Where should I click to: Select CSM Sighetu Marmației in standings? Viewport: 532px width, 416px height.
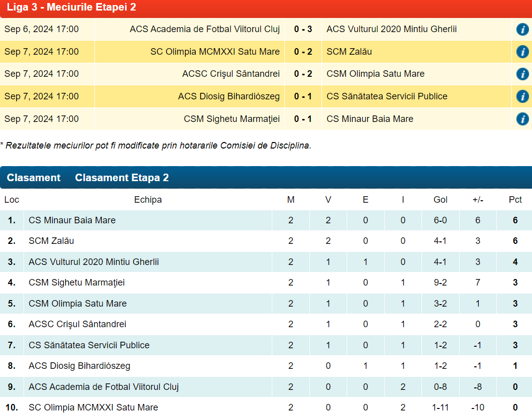(76, 283)
